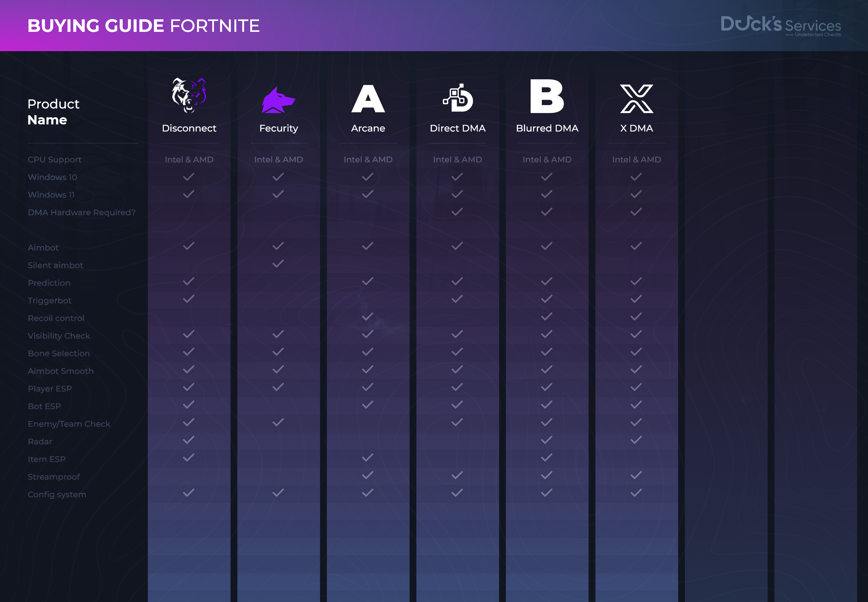Click the Arcane letter A logo
The image size is (868, 602).
368,99
